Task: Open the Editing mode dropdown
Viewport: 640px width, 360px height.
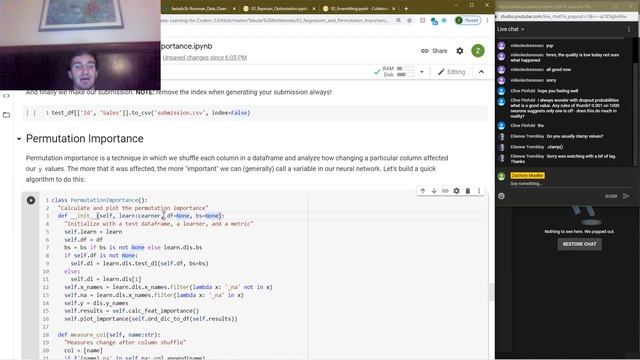Action: pos(451,72)
